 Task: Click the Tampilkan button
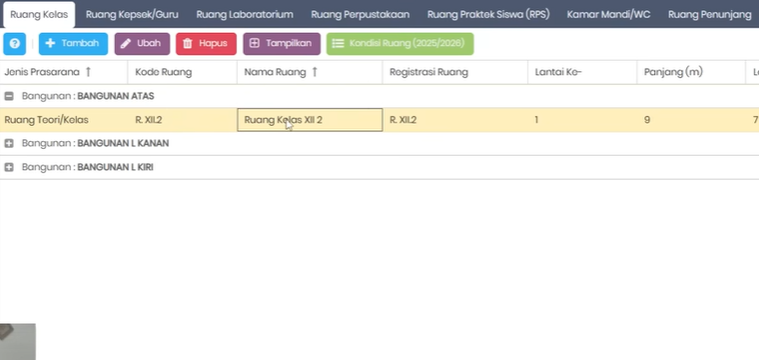click(282, 44)
